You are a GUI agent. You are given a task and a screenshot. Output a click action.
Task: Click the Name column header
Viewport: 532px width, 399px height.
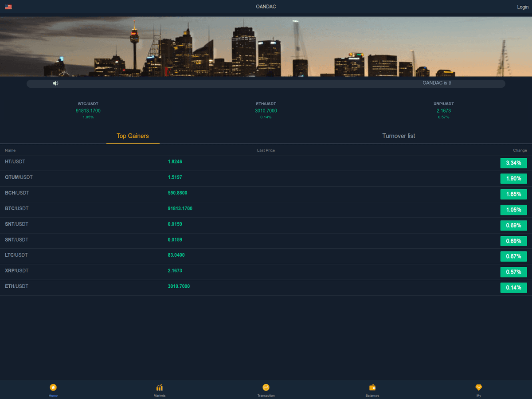[x=10, y=150]
